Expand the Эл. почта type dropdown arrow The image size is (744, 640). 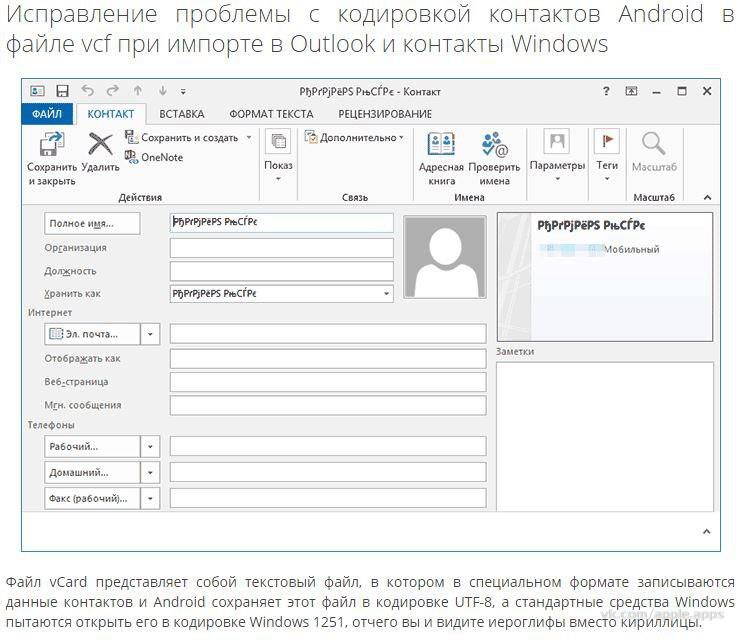(x=150, y=334)
